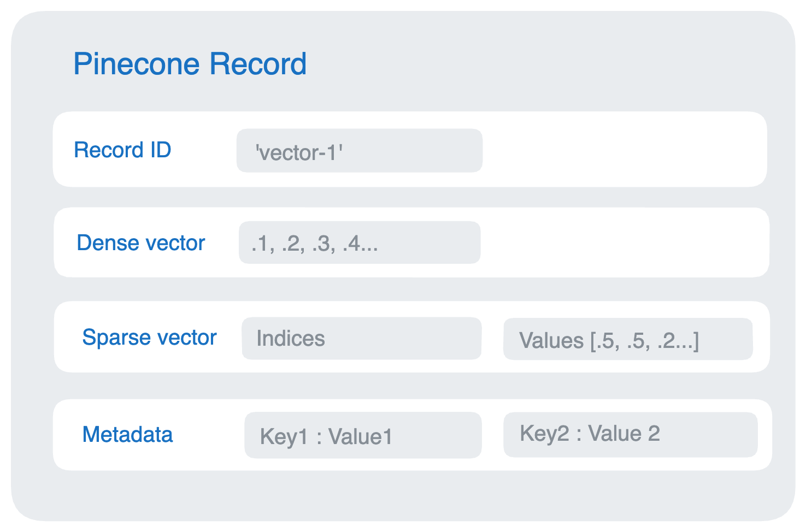Click the gap between Indices and Values boxes
This screenshot has width=806, height=532.
point(492,339)
